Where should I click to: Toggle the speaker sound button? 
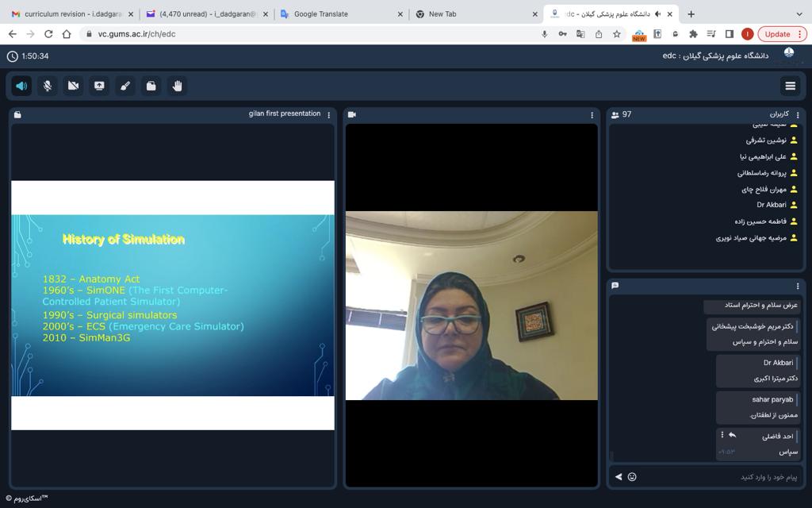(x=21, y=86)
